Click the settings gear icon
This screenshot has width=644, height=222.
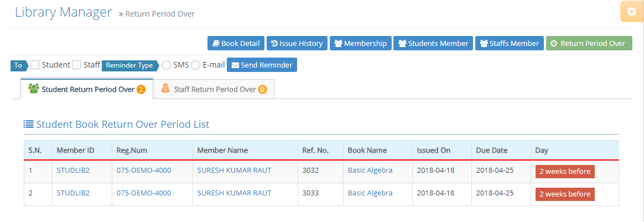[631, 12]
